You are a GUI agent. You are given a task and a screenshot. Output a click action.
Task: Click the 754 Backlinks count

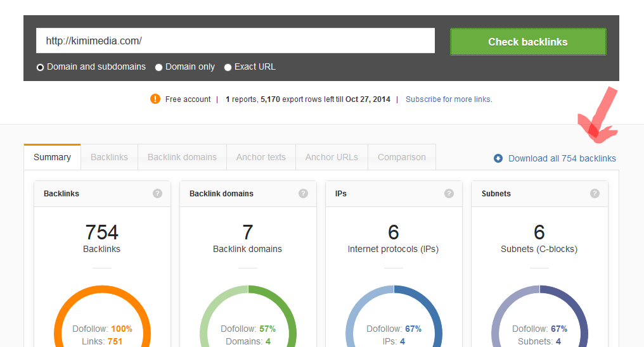click(102, 232)
